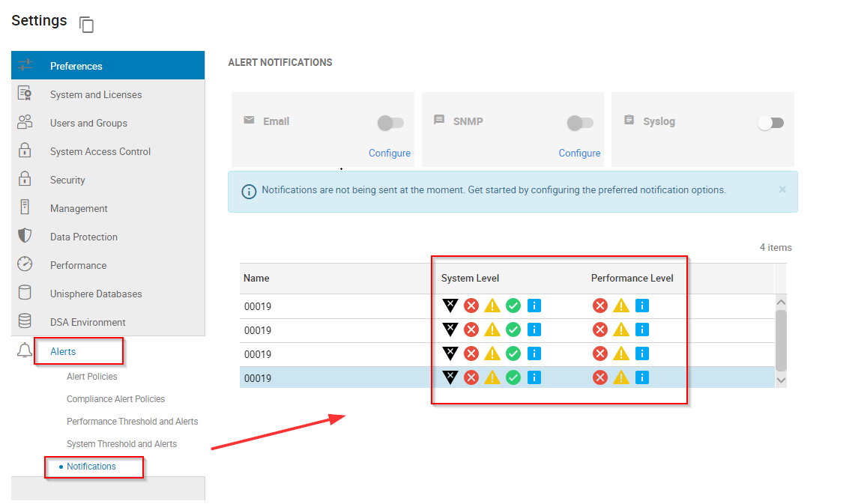Click the System Access Control lock icon

click(25, 151)
